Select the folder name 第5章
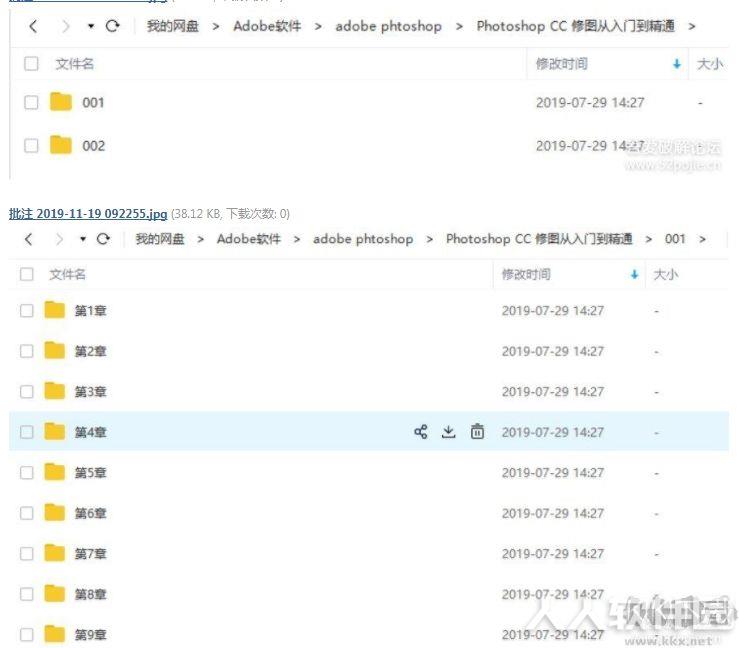The width and height of the screenshot is (739, 648). click(90, 473)
